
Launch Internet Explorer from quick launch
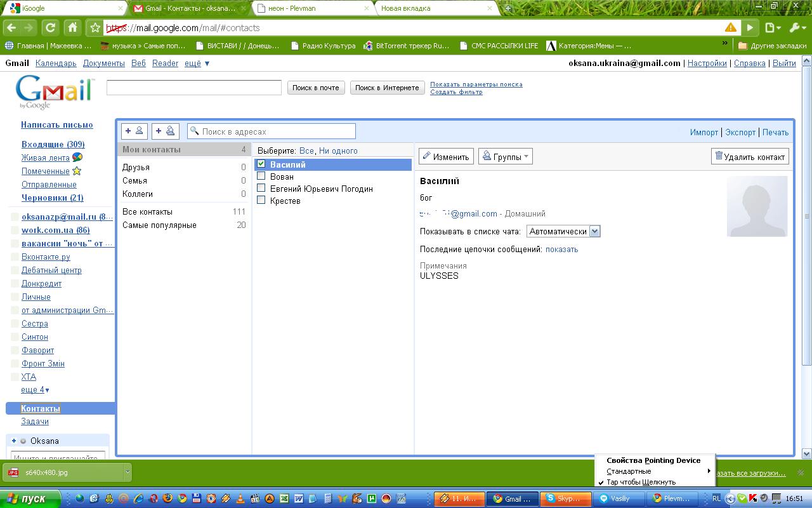point(138,499)
